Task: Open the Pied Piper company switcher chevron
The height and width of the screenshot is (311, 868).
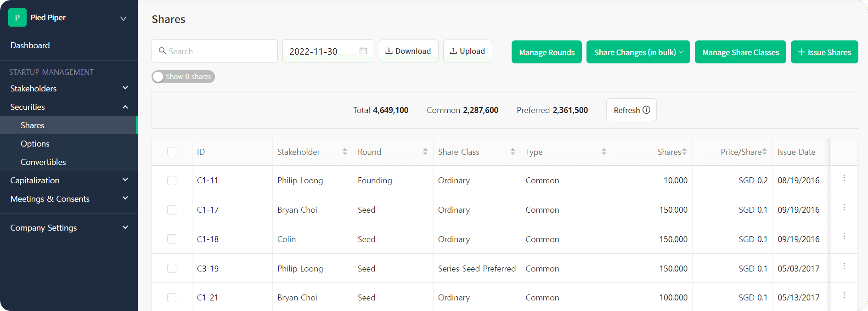Action: [x=123, y=18]
